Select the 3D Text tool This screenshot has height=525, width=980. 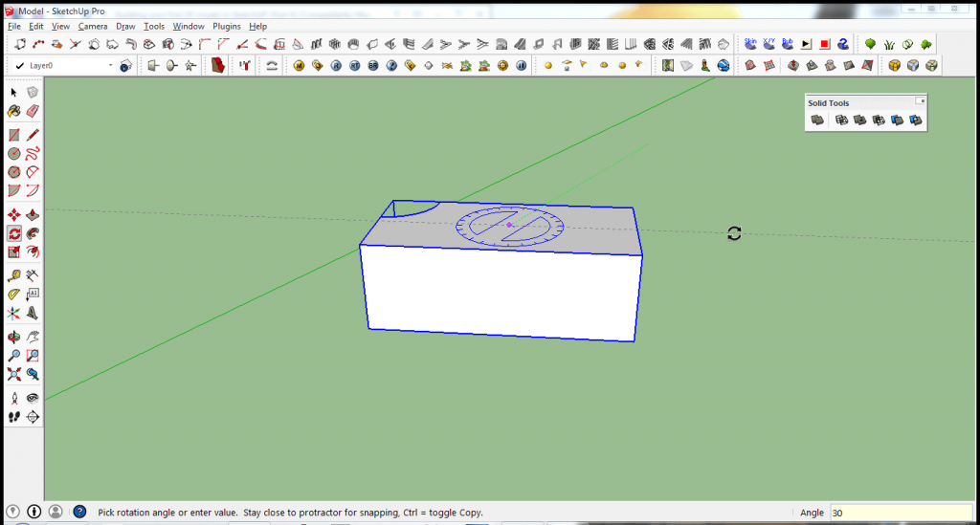(33, 313)
